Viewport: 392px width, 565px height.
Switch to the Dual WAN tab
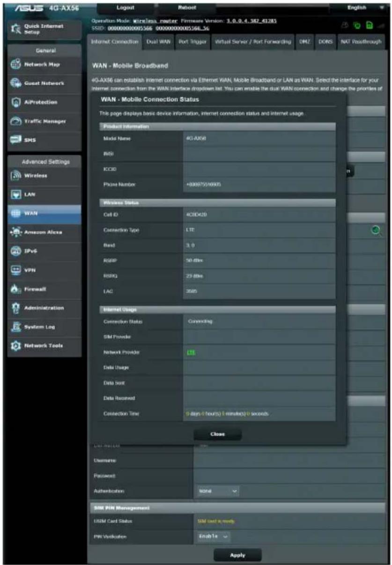(x=158, y=42)
